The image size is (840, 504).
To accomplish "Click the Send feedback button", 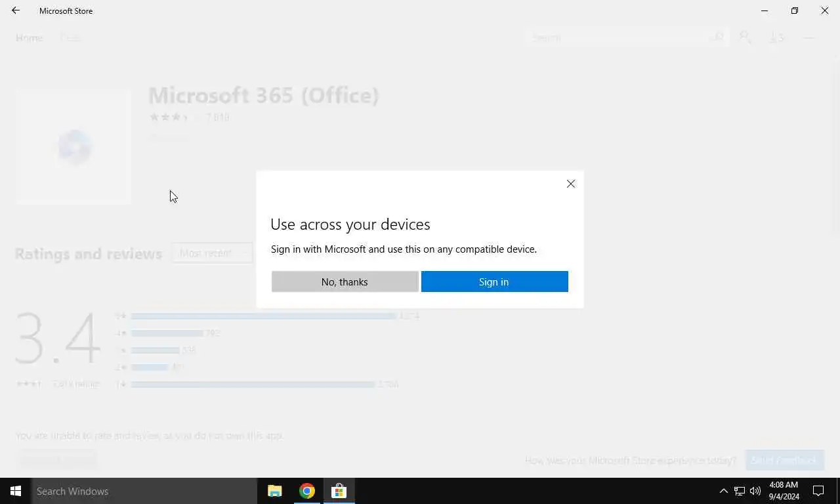I will 785,460.
